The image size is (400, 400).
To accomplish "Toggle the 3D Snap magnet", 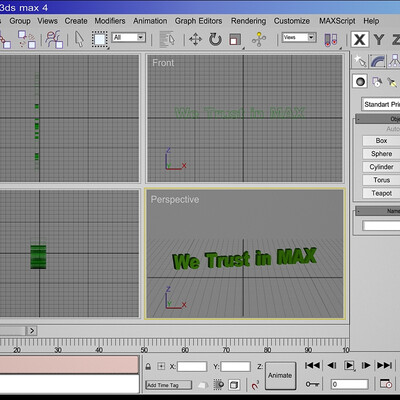I will coord(255,385).
